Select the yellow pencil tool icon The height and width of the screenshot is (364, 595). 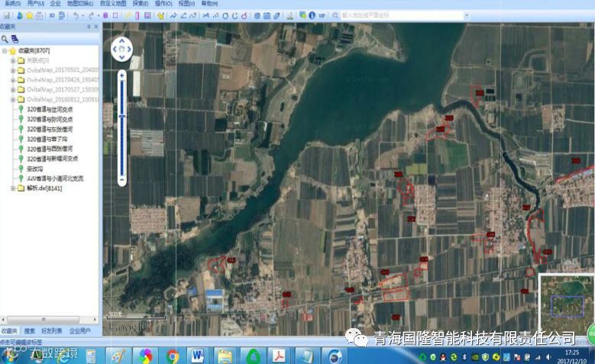[128, 15]
